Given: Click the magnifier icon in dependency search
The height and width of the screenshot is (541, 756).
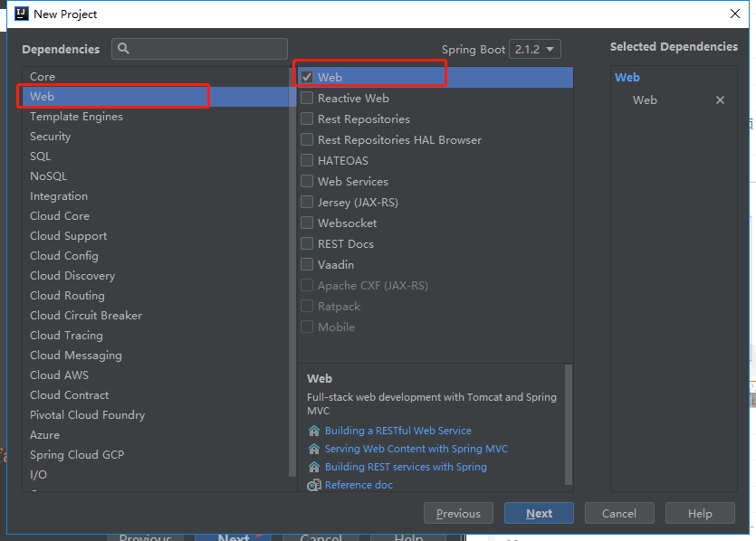Looking at the screenshot, I should 123,49.
